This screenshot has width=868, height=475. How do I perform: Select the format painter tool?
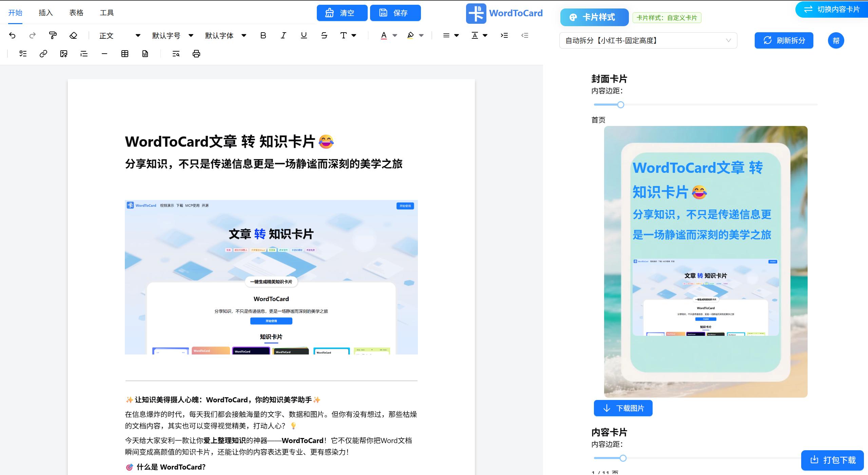point(53,35)
